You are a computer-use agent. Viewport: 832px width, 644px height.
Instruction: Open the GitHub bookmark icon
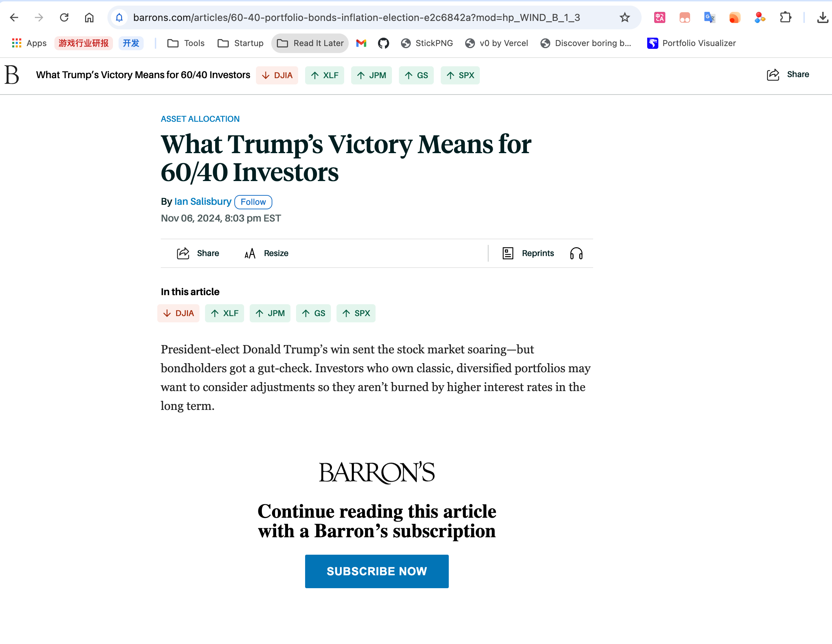click(x=383, y=43)
